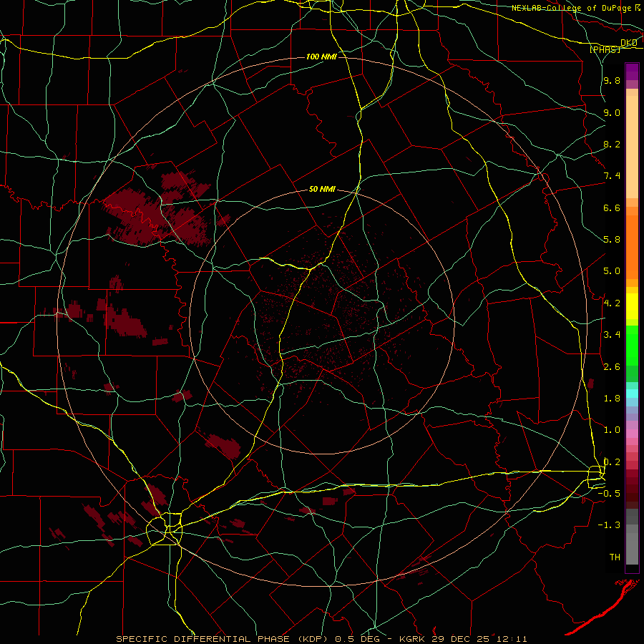Viewport: 644px width, 644px height.
Task: Click the 5.8 scale value
Action: 612,240
